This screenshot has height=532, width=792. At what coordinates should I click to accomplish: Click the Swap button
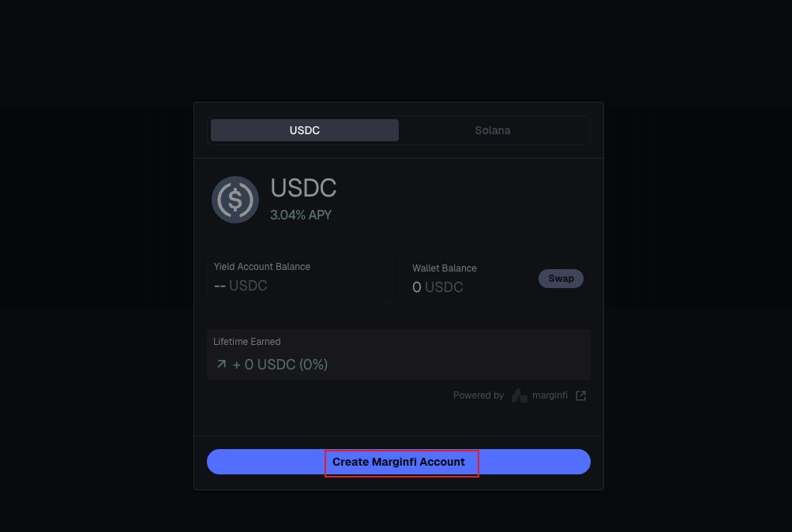pyautogui.click(x=561, y=279)
